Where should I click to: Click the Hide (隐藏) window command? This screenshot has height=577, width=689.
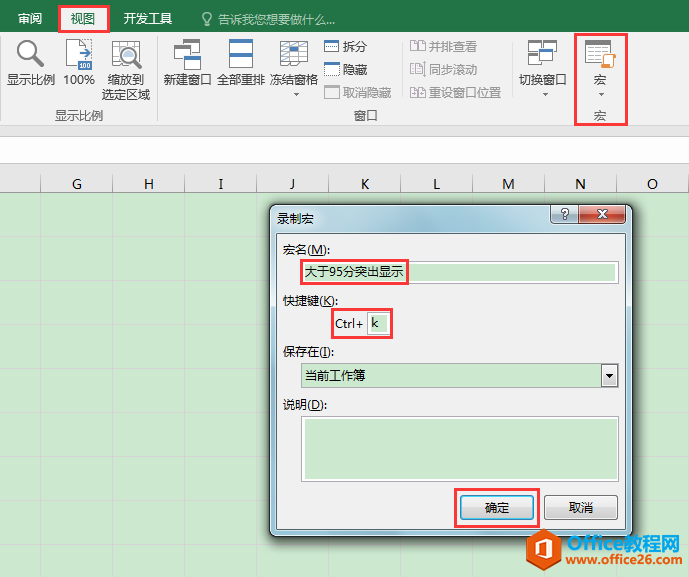point(345,69)
